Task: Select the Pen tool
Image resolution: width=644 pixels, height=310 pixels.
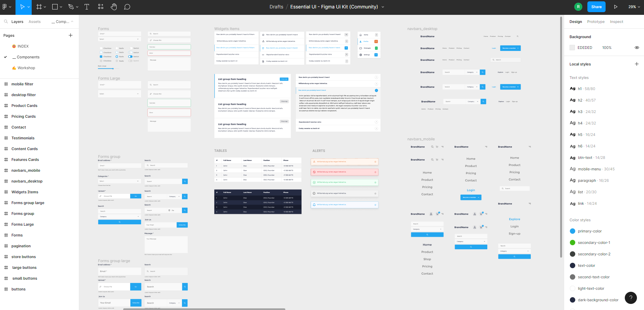Action: point(70,6)
